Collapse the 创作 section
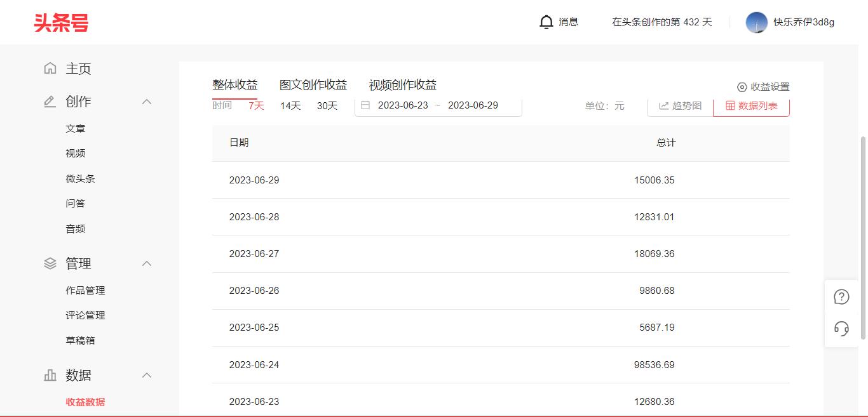Viewport: 868px width, 417px height. [x=147, y=101]
